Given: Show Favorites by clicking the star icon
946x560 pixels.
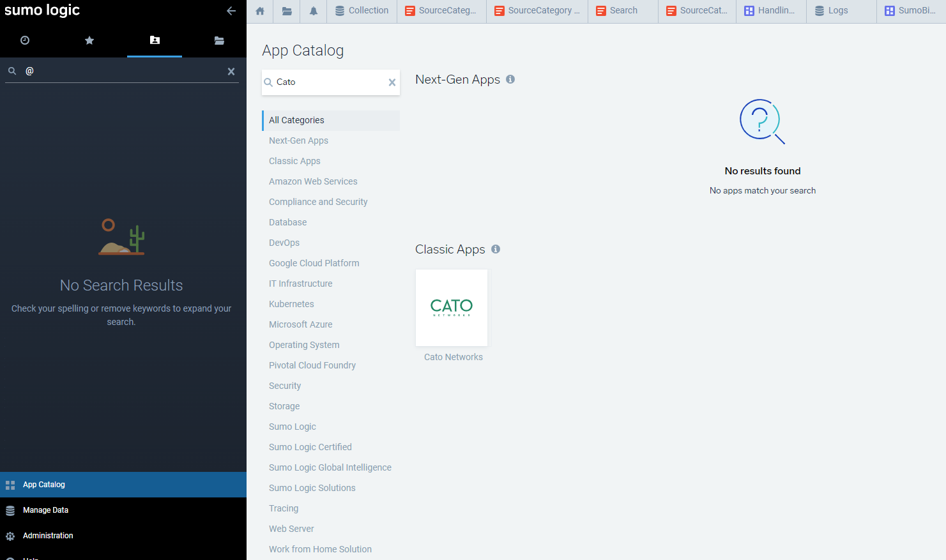Looking at the screenshot, I should coord(89,40).
